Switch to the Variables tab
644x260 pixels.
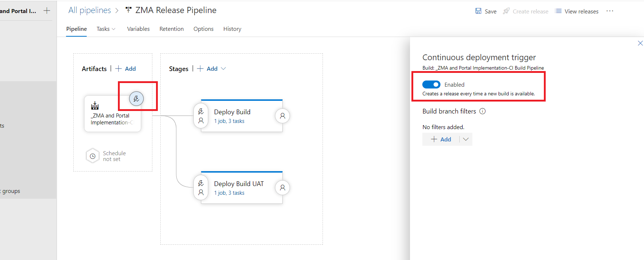[138, 29]
